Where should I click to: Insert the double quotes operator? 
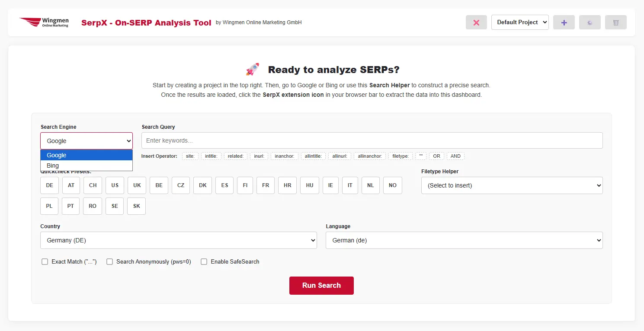[x=421, y=156]
